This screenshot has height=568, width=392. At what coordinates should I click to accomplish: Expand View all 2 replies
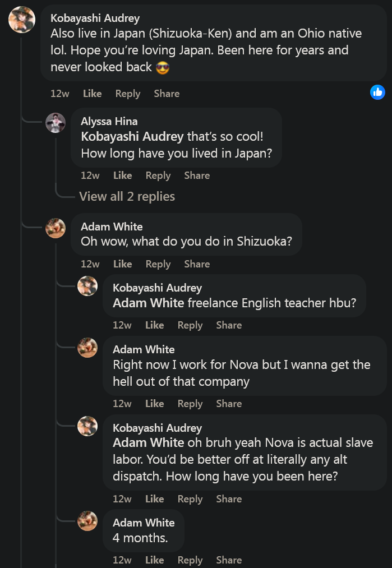pos(127,196)
